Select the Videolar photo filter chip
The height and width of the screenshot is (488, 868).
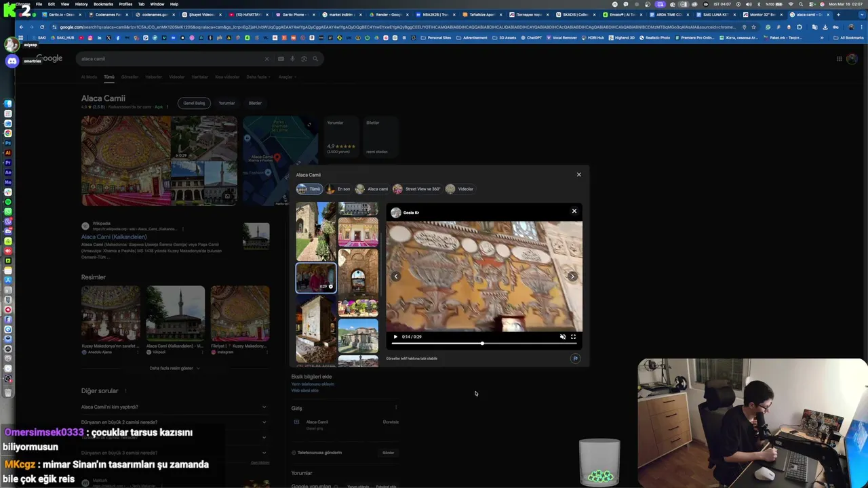(x=460, y=189)
